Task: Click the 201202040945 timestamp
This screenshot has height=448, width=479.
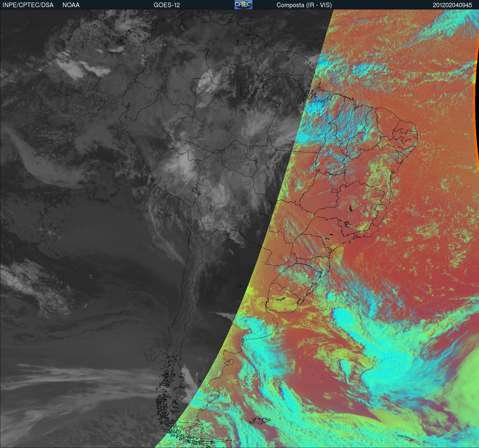Action: tap(452, 5)
